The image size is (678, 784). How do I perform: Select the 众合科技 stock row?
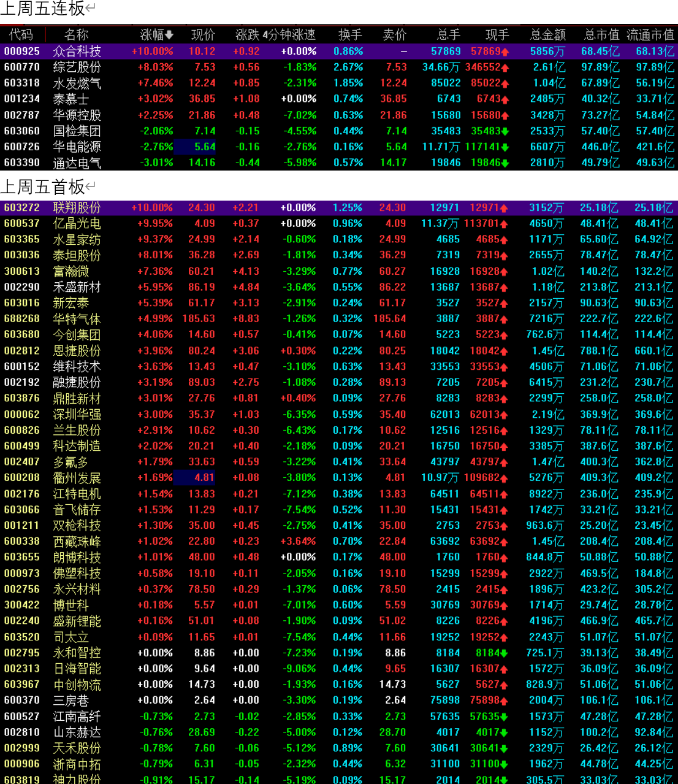point(339,52)
